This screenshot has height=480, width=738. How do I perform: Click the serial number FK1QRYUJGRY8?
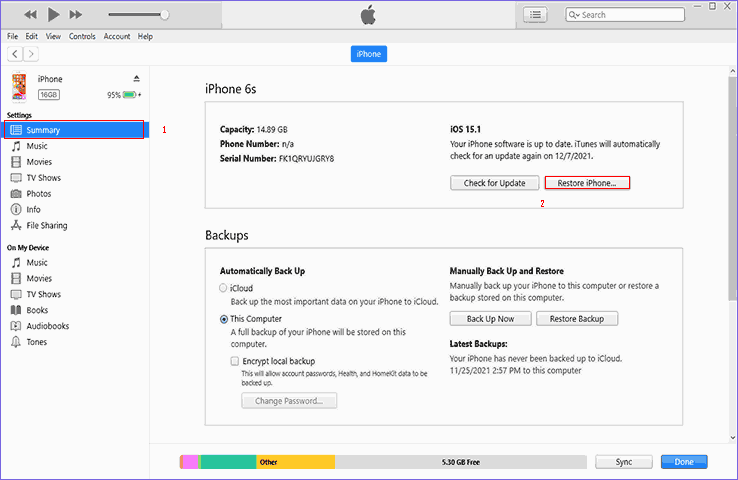pos(306,159)
